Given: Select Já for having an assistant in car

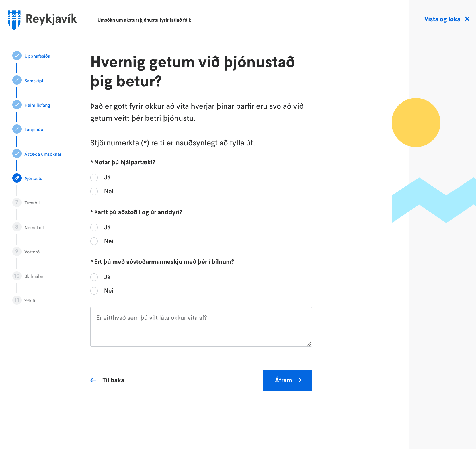Looking at the screenshot, I should (x=94, y=277).
